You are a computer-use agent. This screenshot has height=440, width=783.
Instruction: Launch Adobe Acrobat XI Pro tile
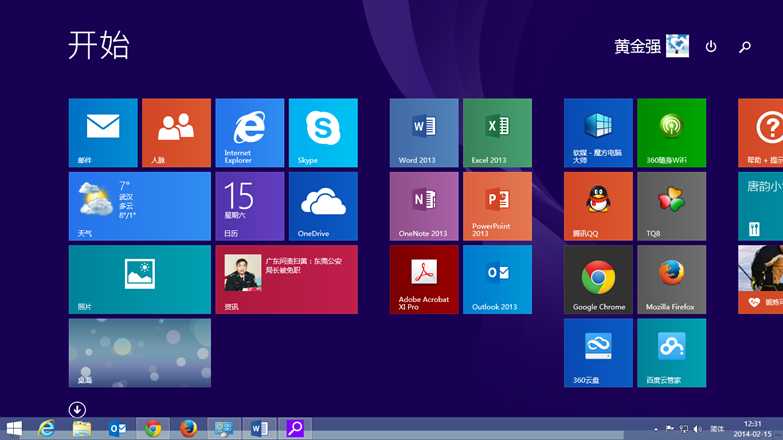(424, 280)
